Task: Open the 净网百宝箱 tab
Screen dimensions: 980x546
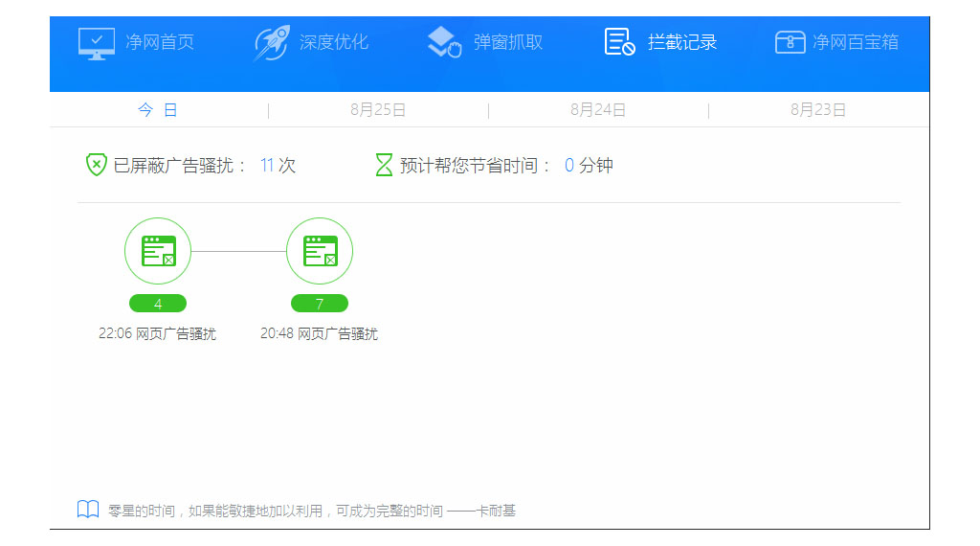Action: coord(856,42)
